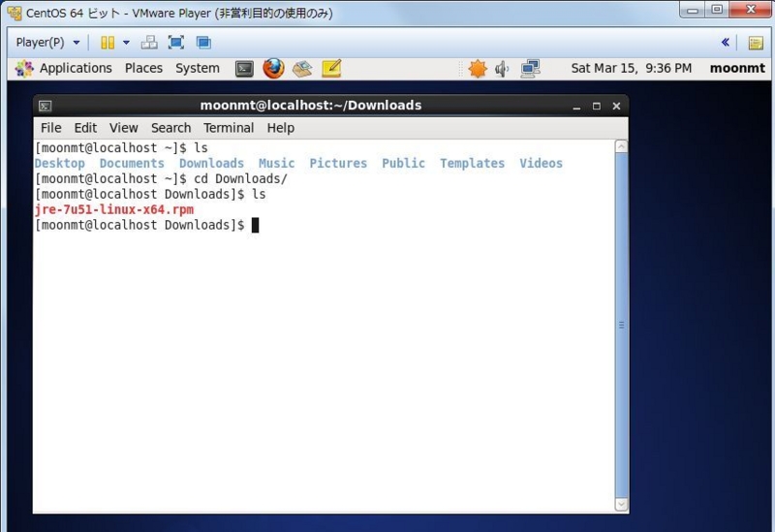This screenshot has height=532, width=775.
Task: Open the terminal Edit menu
Action: [x=85, y=128]
